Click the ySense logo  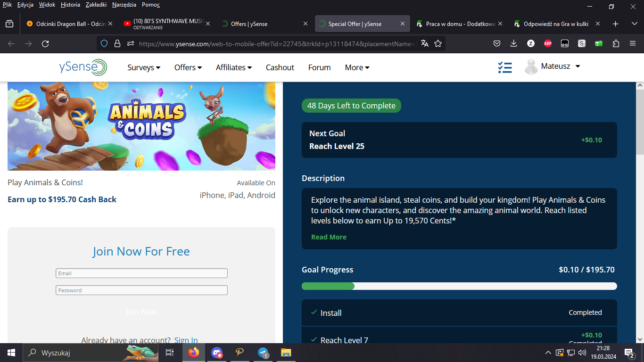coord(83,67)
